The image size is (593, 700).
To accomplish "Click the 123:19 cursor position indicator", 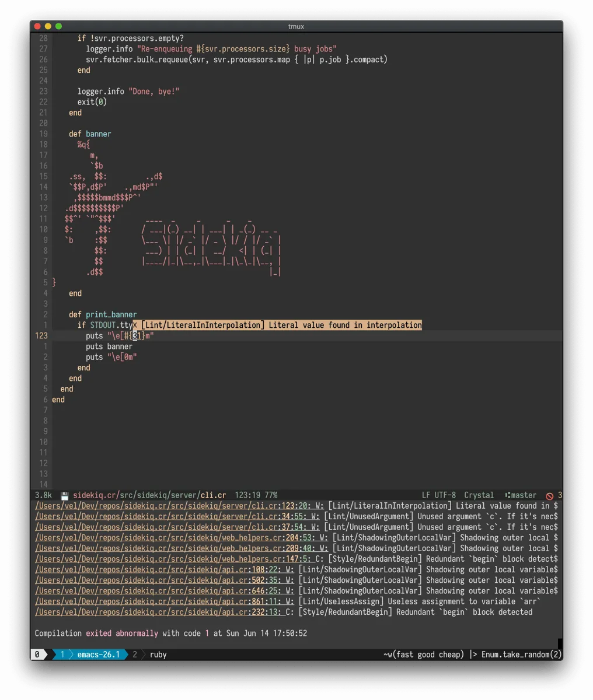I will click(247, 495).
